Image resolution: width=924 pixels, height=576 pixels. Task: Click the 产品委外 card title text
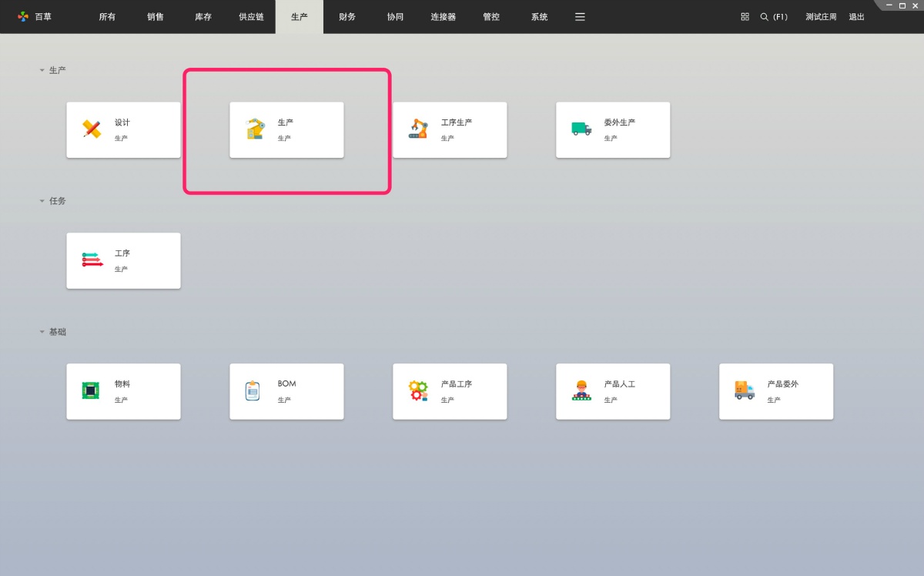pyautogui.click(x=783, y=383)
